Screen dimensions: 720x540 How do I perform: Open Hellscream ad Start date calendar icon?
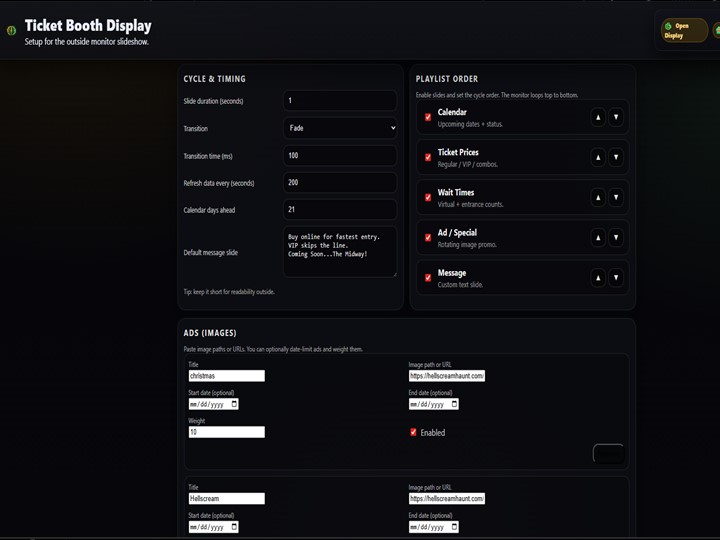[234, 527]
